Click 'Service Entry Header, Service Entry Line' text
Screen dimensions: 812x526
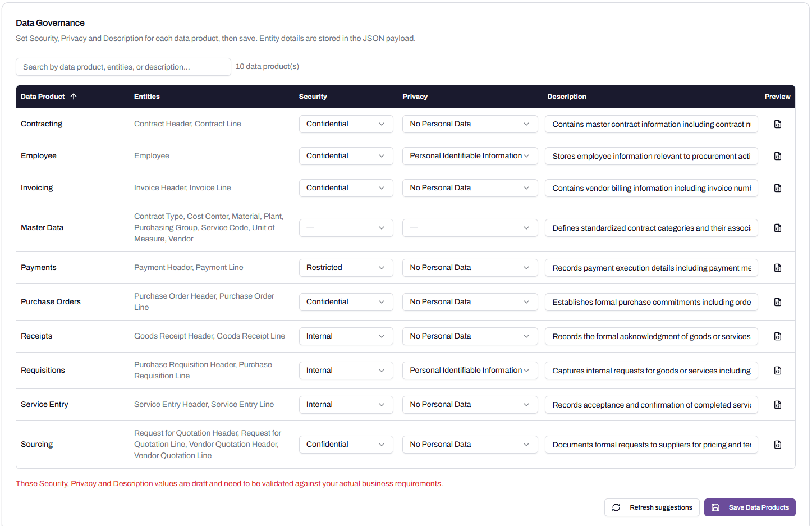pyautogui.click(x=204, y=405)
